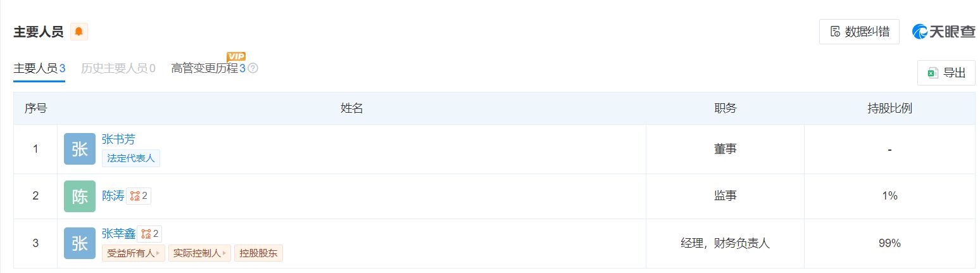Click 张莘鑫's blue avatar icon
This screenshot has width=980, height=273.
80,243
